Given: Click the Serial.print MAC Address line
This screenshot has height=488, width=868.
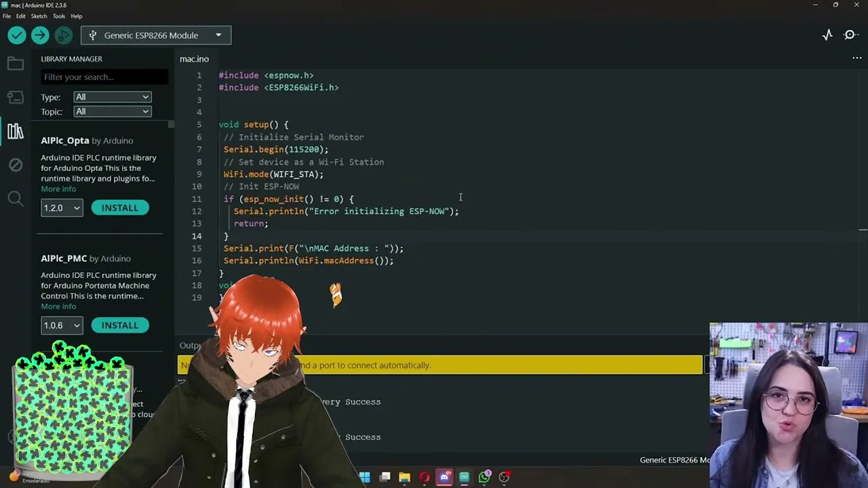Looking at the screenshot, I should 313,249.
